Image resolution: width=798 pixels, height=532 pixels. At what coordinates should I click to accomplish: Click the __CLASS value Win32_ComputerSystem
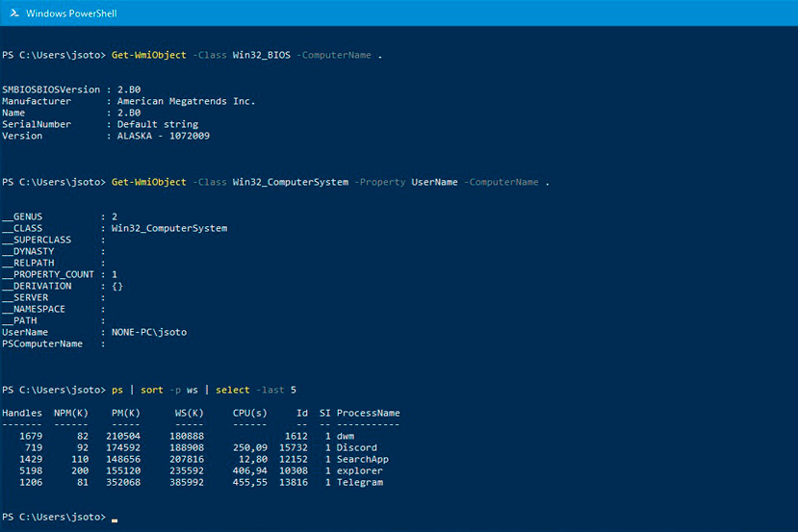point(169,228)
